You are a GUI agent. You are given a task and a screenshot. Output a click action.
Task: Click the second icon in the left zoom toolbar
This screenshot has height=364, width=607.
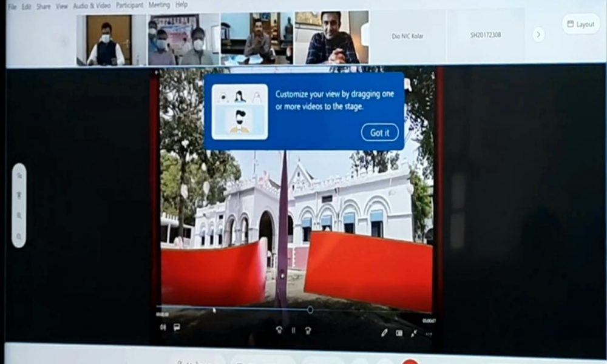click(x=19, y=195)
